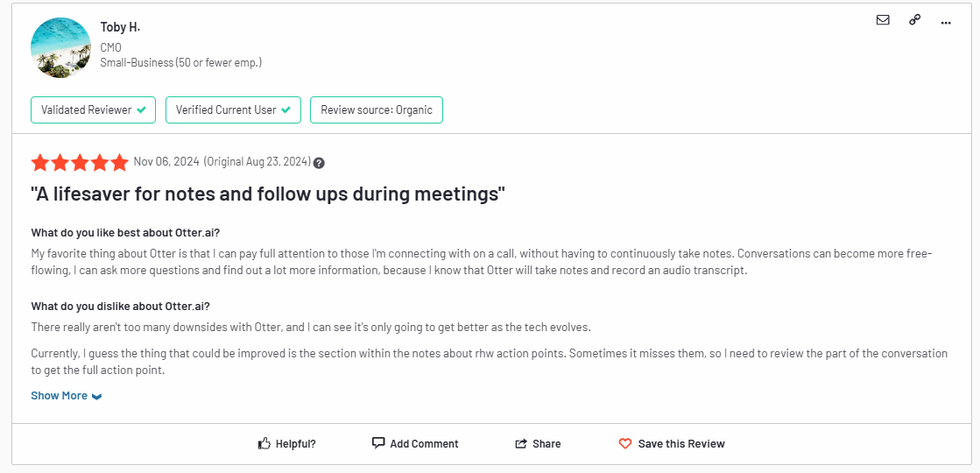The height and width of the screenshot is (473, 980).
Task: Click the Nov 06, 2024 review date
Action: [x=166, y=162]
